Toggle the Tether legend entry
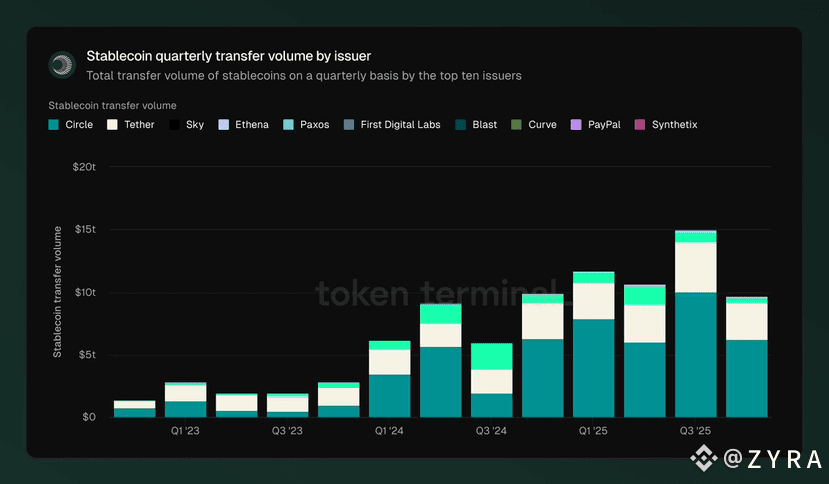Viewport: 829px width, 484px height. click(131, 125)
